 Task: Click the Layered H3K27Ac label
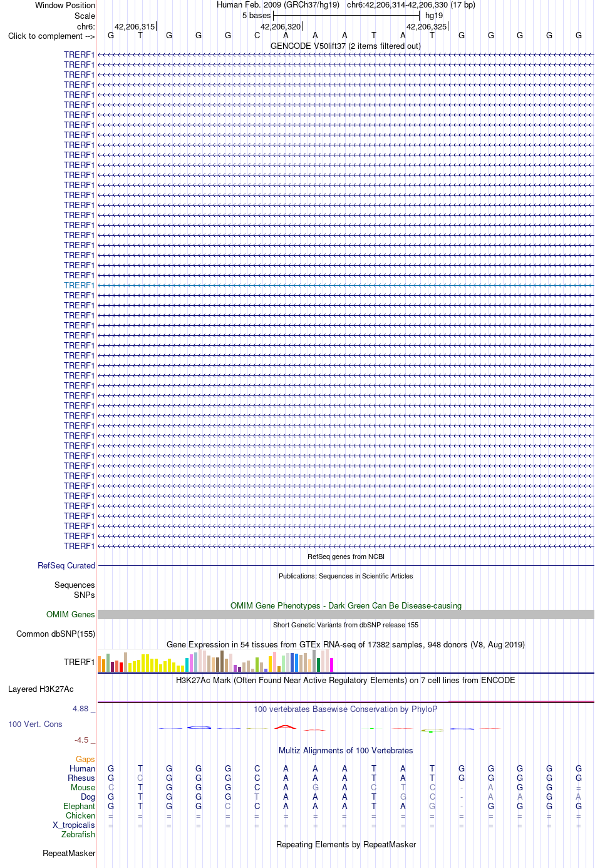point(41,689)
